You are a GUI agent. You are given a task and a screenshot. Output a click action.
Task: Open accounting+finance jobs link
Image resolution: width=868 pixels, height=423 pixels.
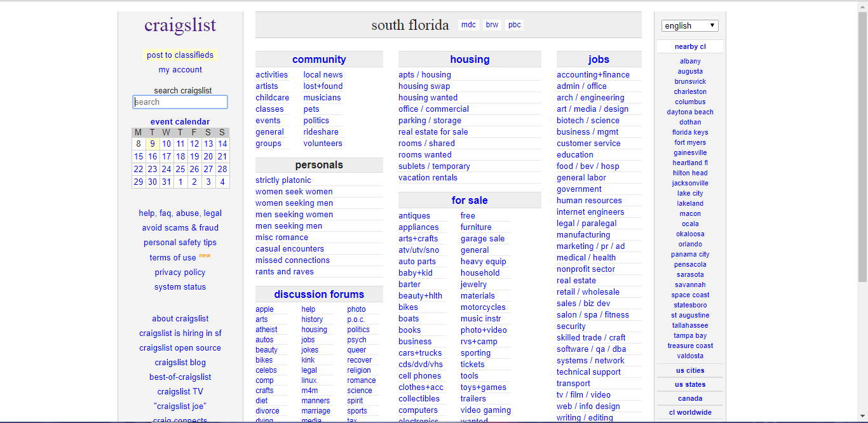click(593, 75)
